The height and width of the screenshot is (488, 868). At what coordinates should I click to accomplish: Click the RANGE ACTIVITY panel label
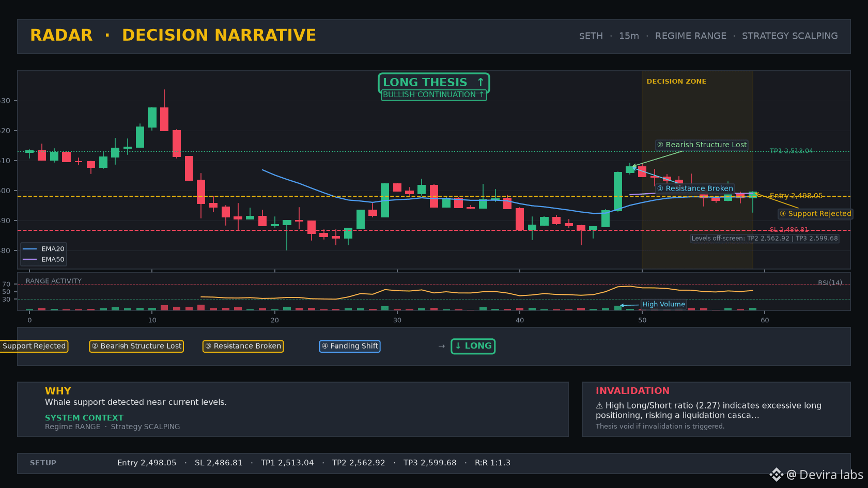[x=54, y=281]
